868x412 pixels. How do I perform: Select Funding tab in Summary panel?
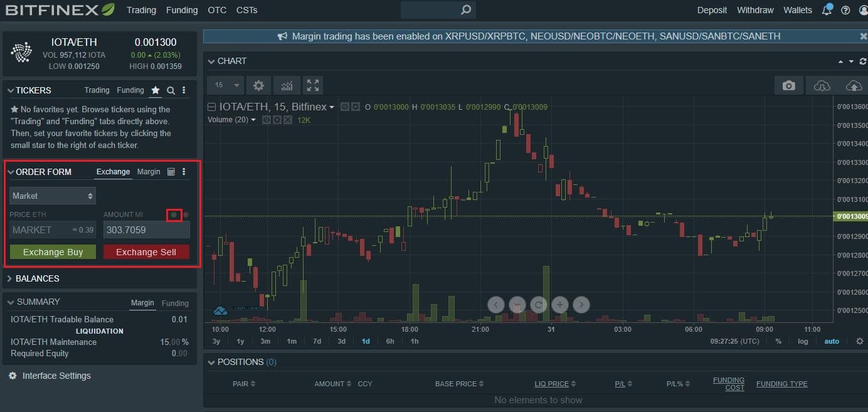175,303
